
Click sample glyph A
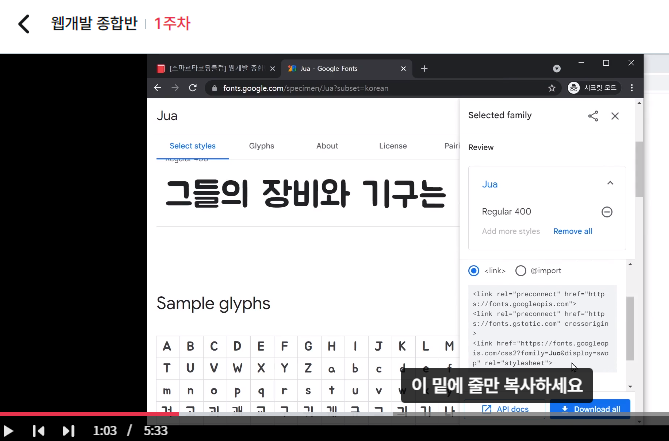tap(167, 346)
